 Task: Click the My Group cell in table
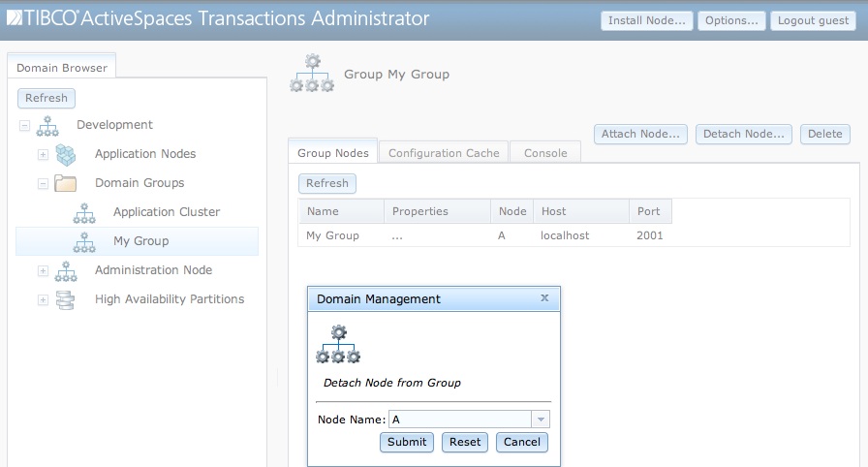coord(332,235)
